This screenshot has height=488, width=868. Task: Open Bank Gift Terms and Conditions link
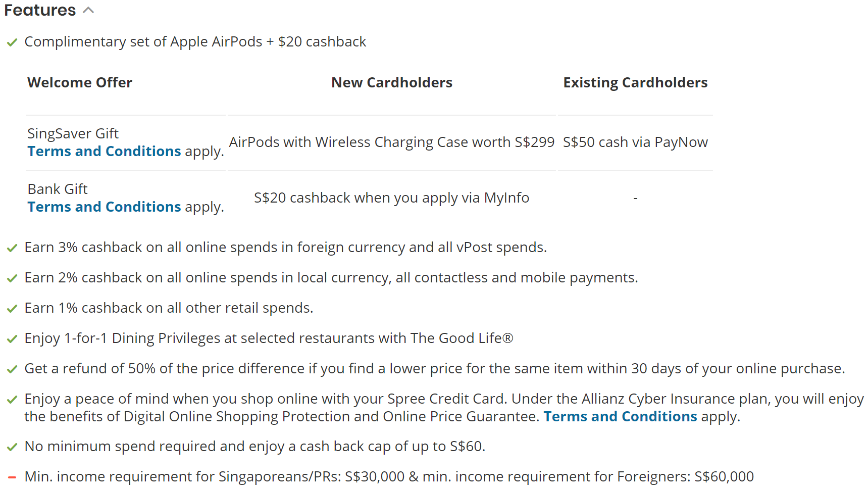coord(104,207)
